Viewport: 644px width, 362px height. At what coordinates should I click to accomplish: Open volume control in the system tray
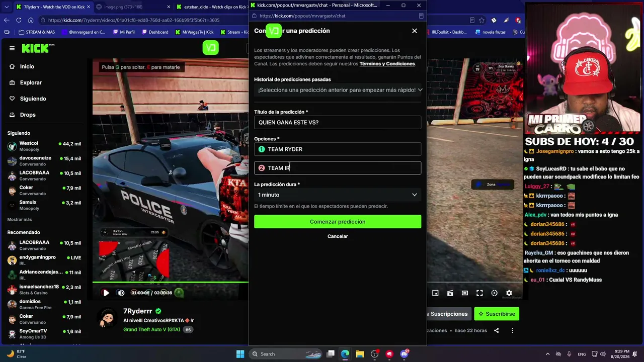(x=602, y=354)
